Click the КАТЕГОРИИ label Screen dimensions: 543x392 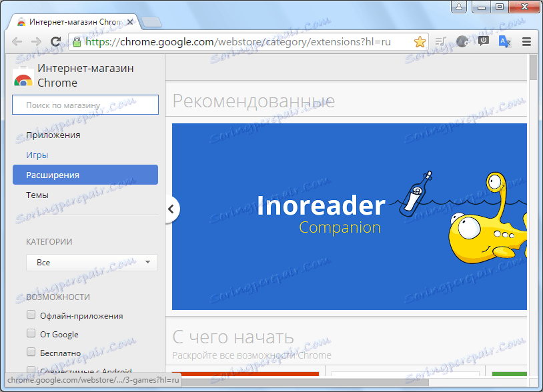[x=49, y=242]
